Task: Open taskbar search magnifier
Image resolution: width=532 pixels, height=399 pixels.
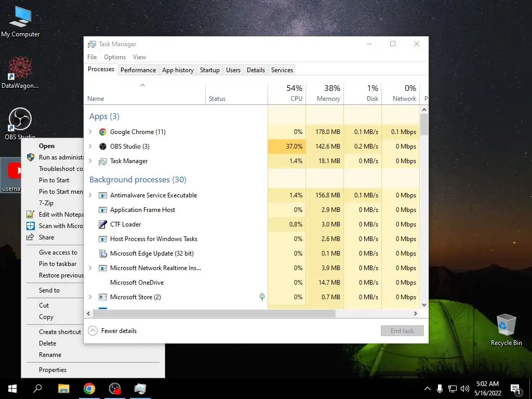Action: (37, 389)
